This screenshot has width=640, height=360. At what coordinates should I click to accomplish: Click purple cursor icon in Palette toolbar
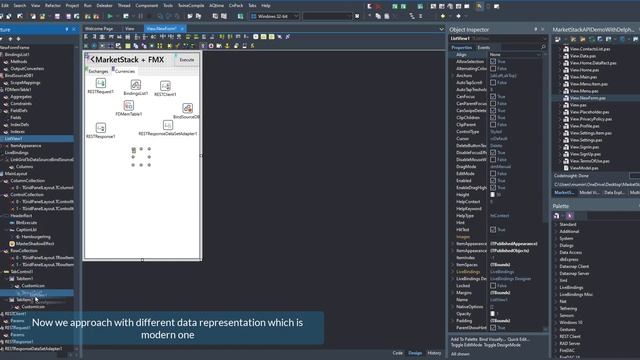(x=570, y=216)
